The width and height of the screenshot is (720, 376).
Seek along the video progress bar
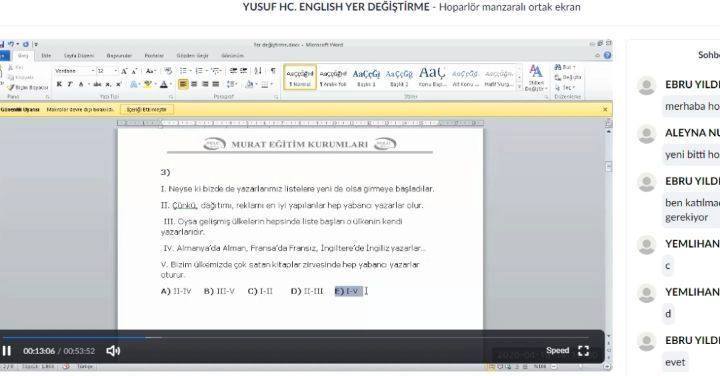296,337
